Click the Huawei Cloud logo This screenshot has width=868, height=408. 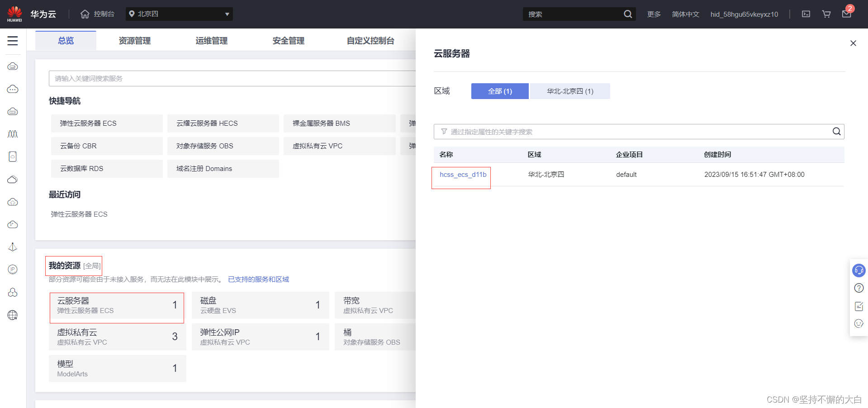pyautogui.click(x=14, y=14)
